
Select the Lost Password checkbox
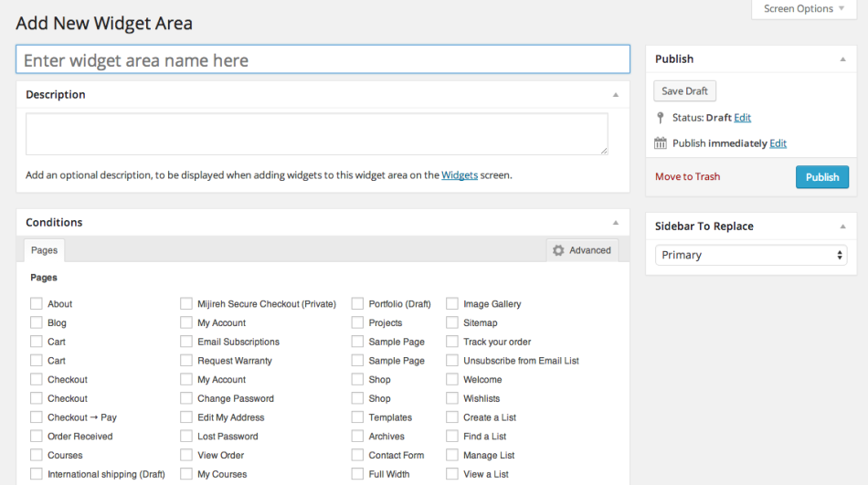186,437
